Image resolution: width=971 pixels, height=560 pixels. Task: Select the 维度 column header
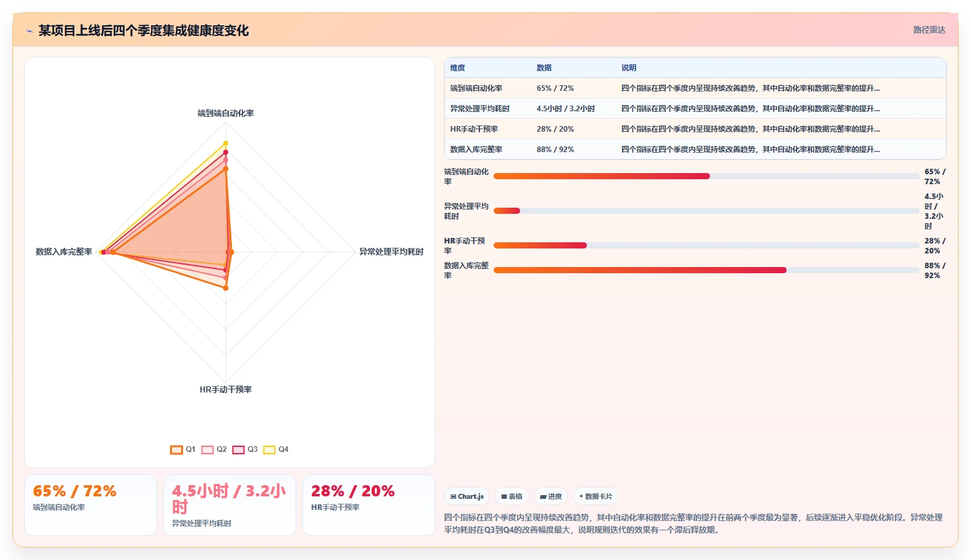coord(458,68)
